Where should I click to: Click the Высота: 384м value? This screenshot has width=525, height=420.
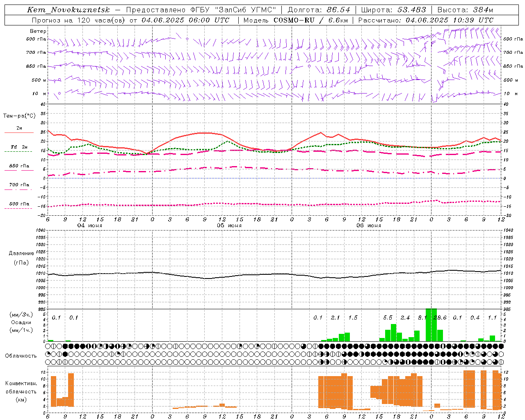[465, 10]
